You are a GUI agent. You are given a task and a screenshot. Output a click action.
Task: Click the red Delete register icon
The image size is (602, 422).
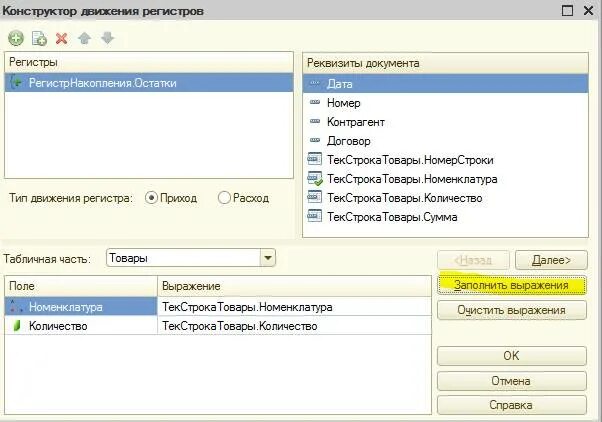point(61,38)
